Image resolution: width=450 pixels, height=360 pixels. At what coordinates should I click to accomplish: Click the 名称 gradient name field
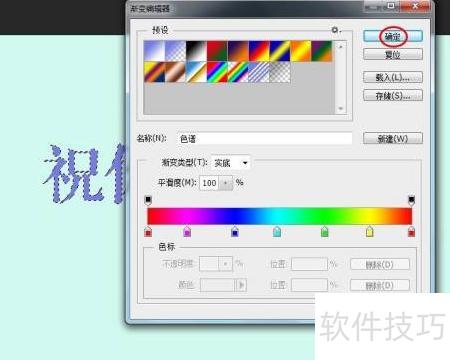click(x=264, y=139)
